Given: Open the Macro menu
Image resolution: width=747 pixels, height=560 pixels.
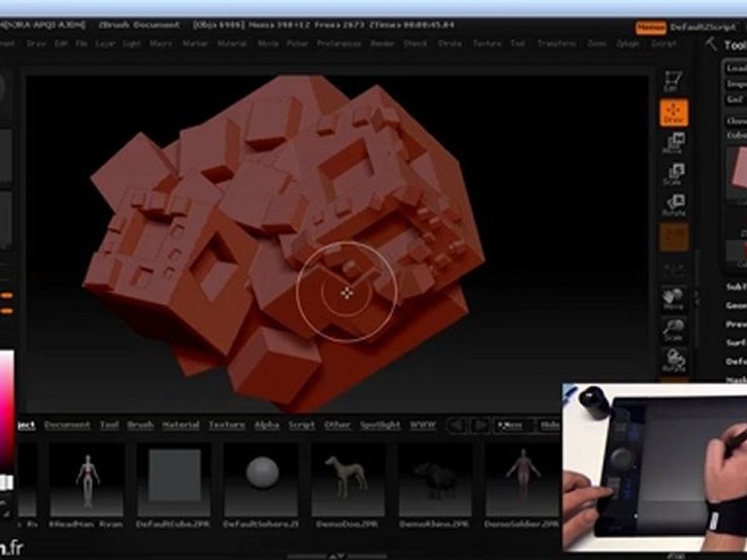Looking at the screenshot, I should 160,44.
